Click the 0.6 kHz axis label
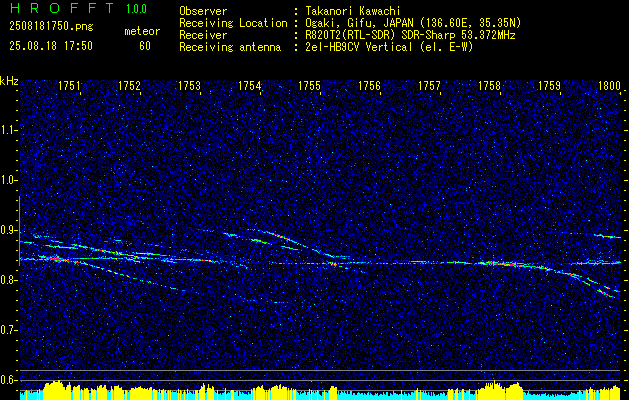 pos(9,380)
